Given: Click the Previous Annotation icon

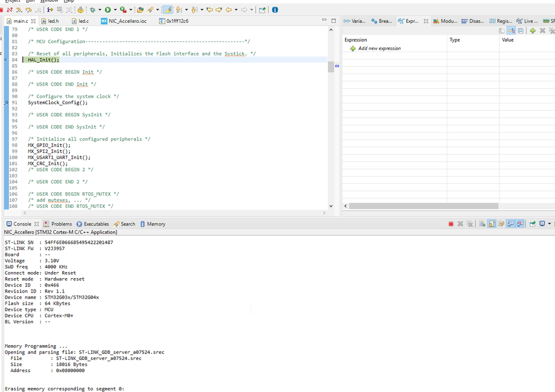Looking at the screenshot, I should pyautogui.click(x=194, y=9).
